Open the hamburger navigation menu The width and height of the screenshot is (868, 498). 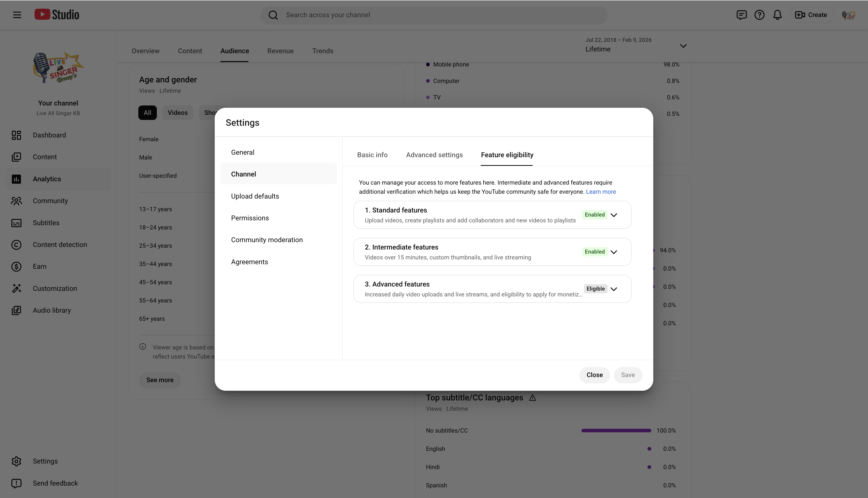(17, 15)
